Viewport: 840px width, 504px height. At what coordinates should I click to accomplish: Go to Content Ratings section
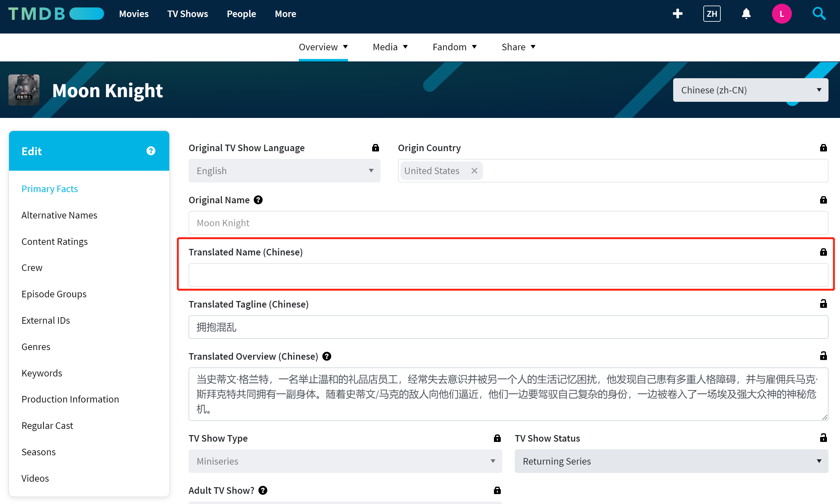54,241
